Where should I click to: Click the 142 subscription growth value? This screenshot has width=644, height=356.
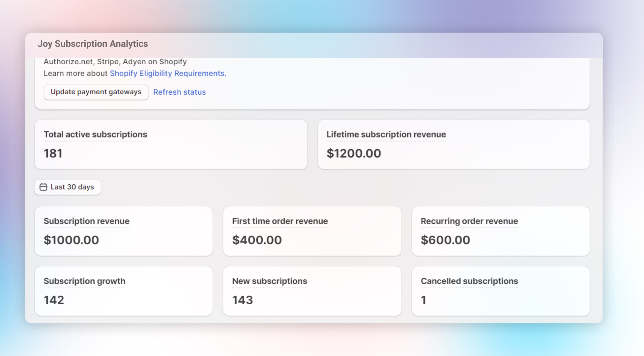(x=54, y=300)
